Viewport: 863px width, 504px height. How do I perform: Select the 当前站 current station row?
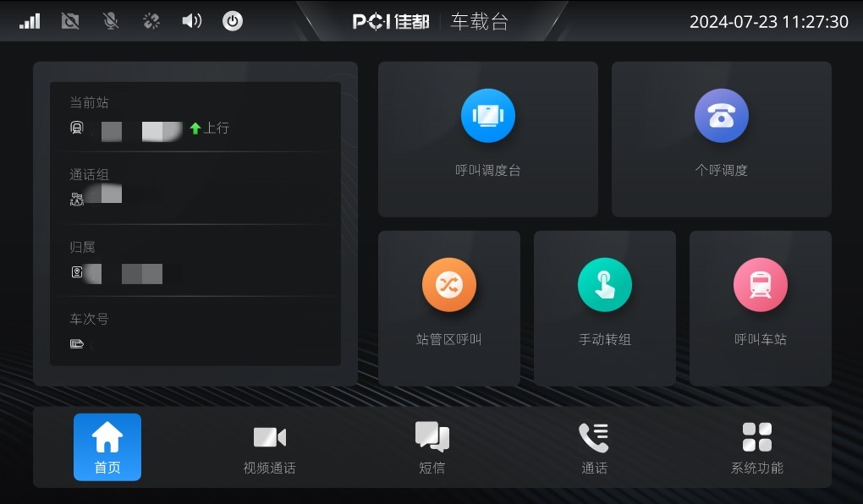coord(195,118)
